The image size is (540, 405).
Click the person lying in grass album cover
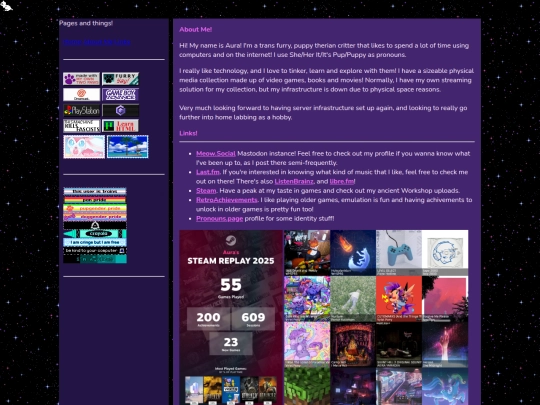353,299
